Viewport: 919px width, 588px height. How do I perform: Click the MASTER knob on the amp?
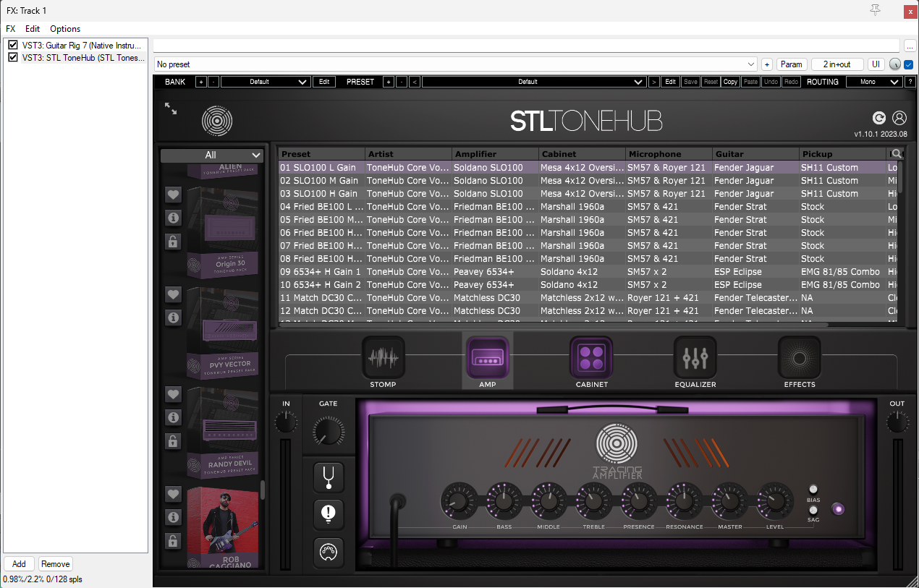(729, 500)
